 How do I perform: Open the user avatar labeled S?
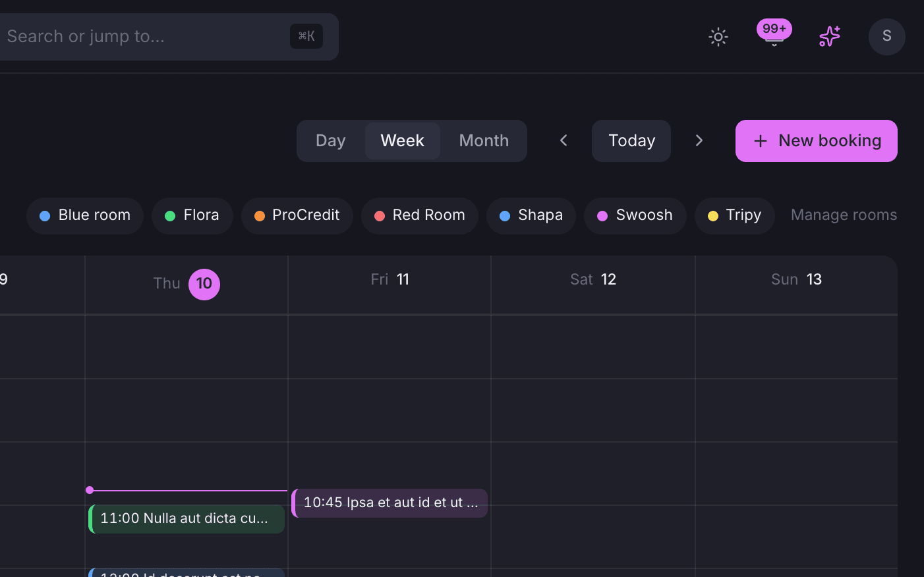click(886, 36)
